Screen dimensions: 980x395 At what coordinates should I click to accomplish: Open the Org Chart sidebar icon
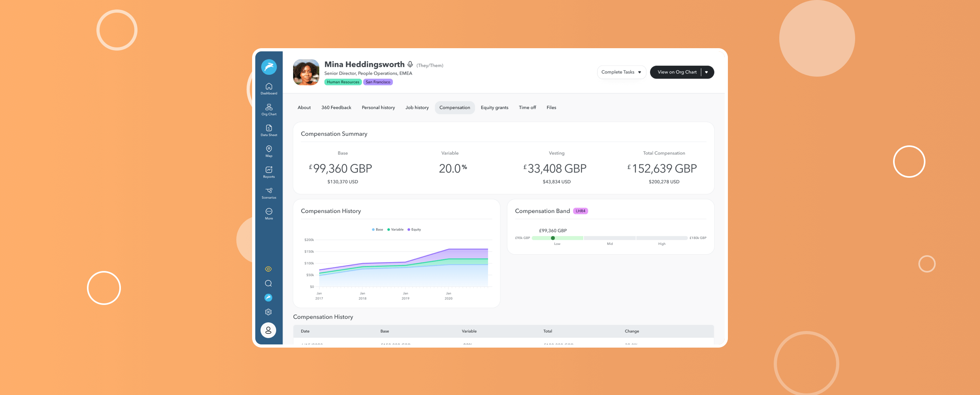tap(269, 109)
